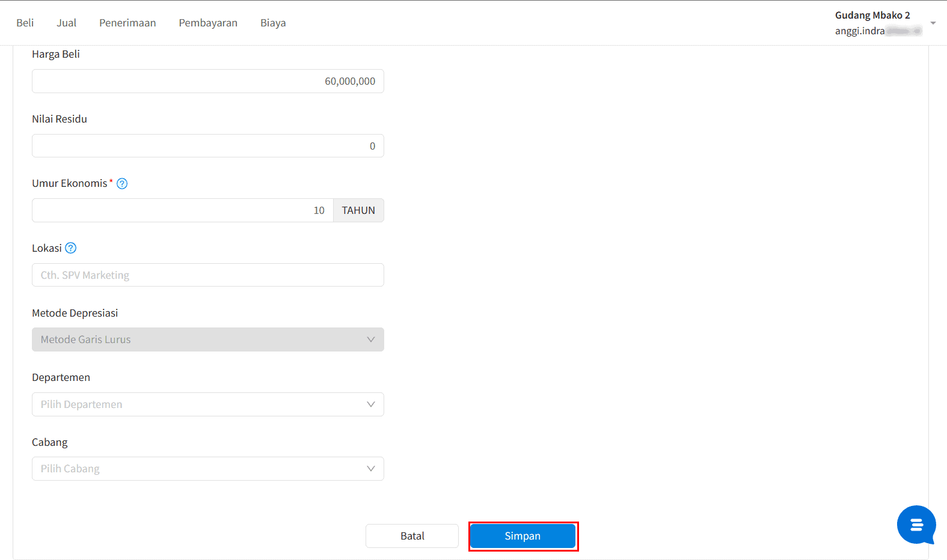Click the Batal button

pyautogui.click(x=412, y=536)
